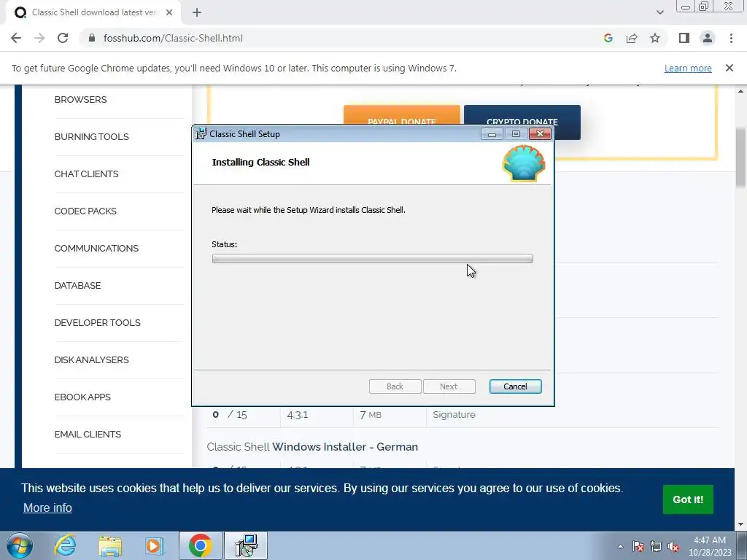This screenshot has height=560, width=747.
Task: Open the Chrome profile avatar
Action: (708, 38)
